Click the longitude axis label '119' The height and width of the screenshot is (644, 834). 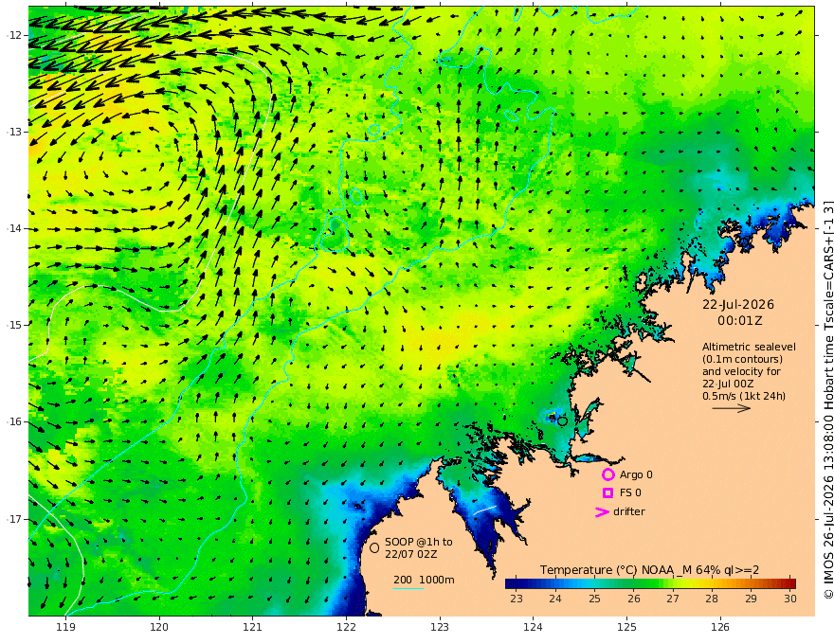[65, 628]
